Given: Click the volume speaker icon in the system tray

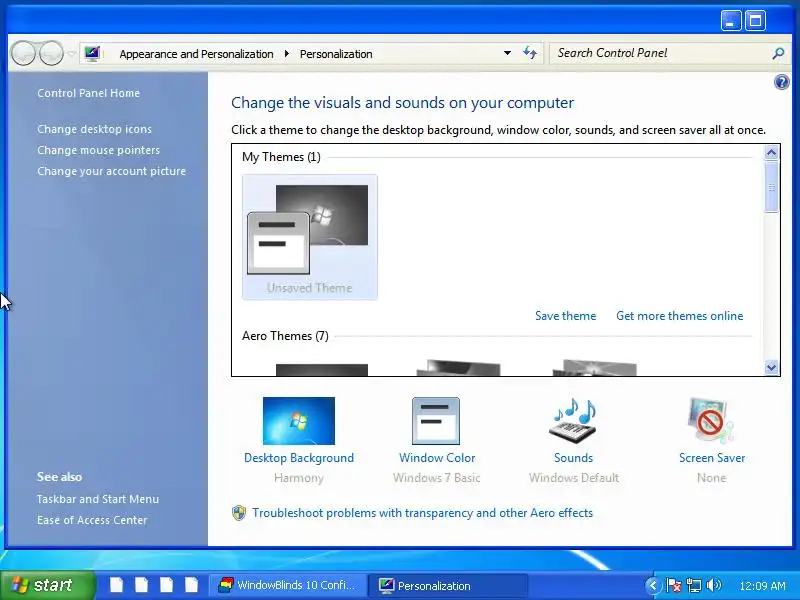Looking at the screenshot, I should (714, 585).
